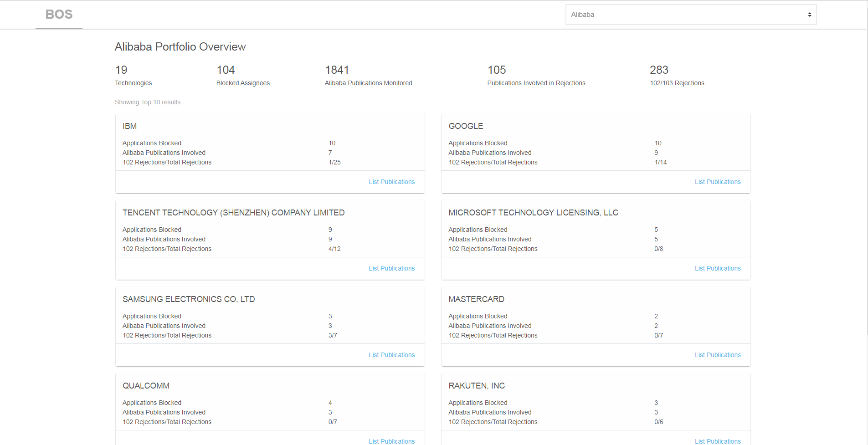
Task: Click Microsoft's 0/8 rejections value
Action: pos(659,249)
